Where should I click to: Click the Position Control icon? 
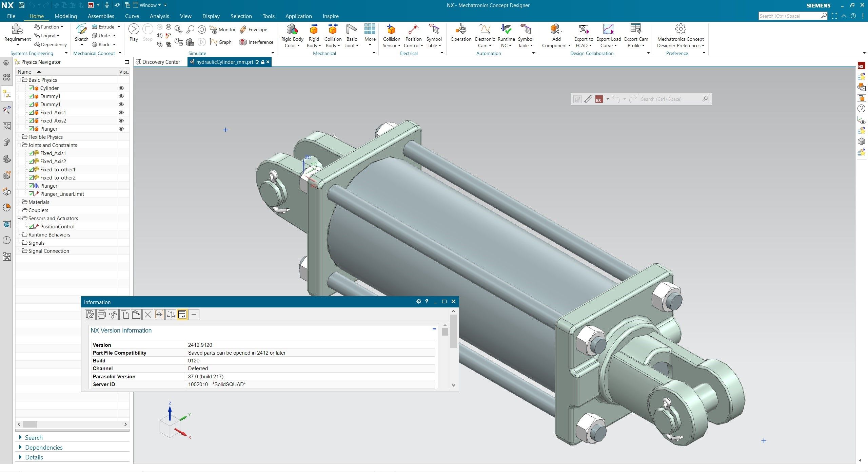pyautogui.click(x=413, y=30)
